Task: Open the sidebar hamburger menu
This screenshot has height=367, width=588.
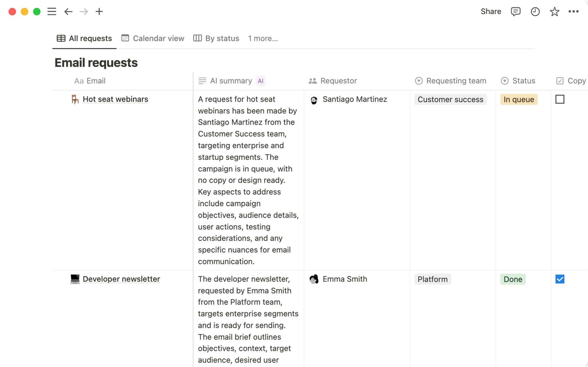Action: tap(52, 11)
